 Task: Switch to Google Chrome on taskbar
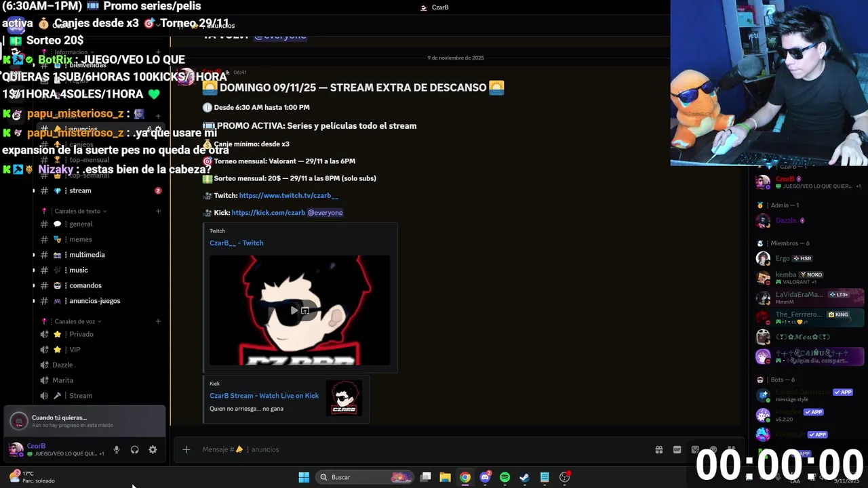click(x=465, y=477)
